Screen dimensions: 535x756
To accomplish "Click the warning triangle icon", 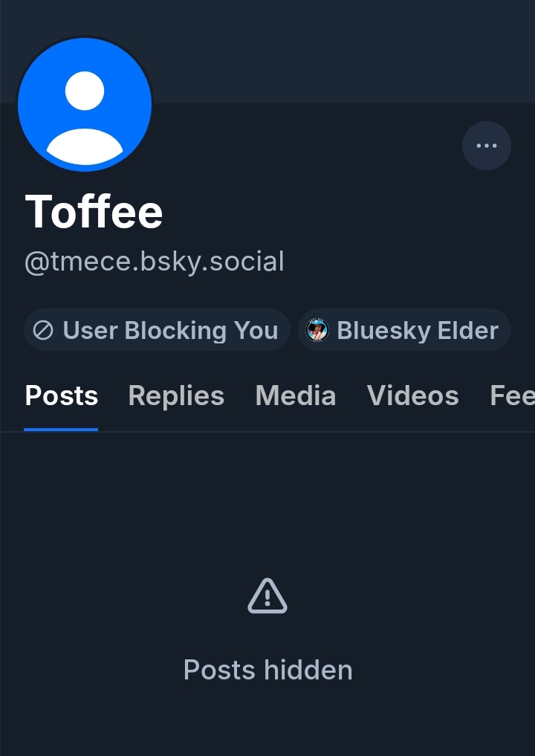I will coord(267,596).
